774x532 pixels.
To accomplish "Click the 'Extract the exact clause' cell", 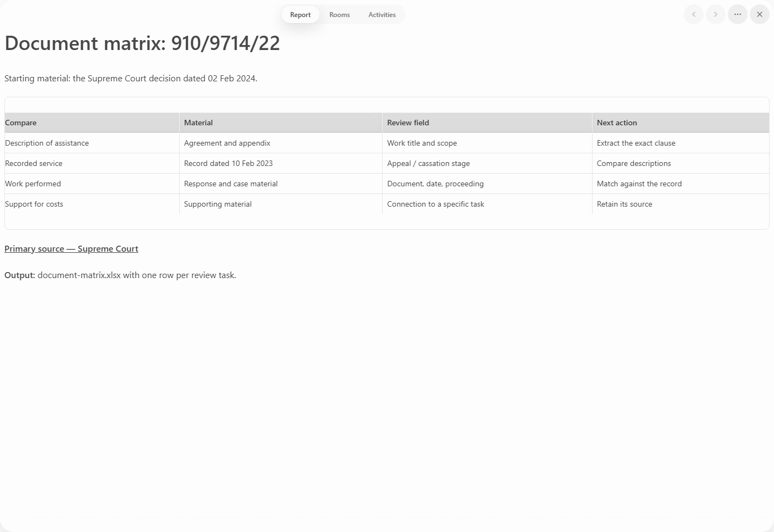I will tap(681, 143).
